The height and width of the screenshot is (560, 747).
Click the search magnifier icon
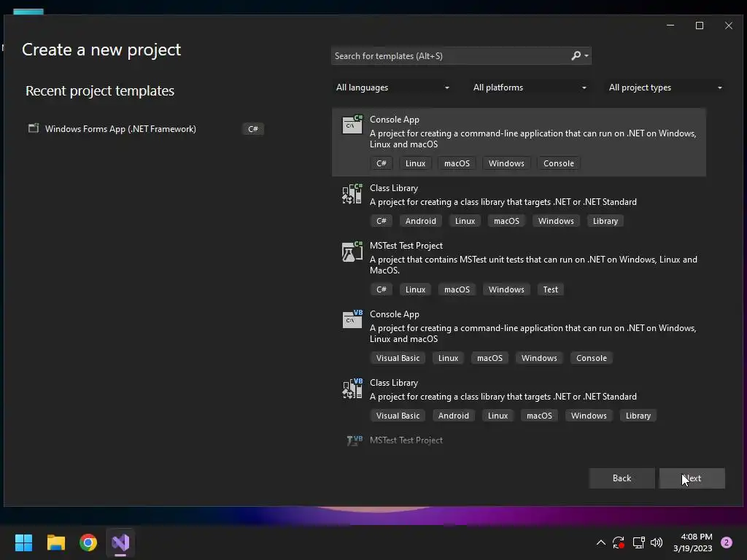[576, 55]
